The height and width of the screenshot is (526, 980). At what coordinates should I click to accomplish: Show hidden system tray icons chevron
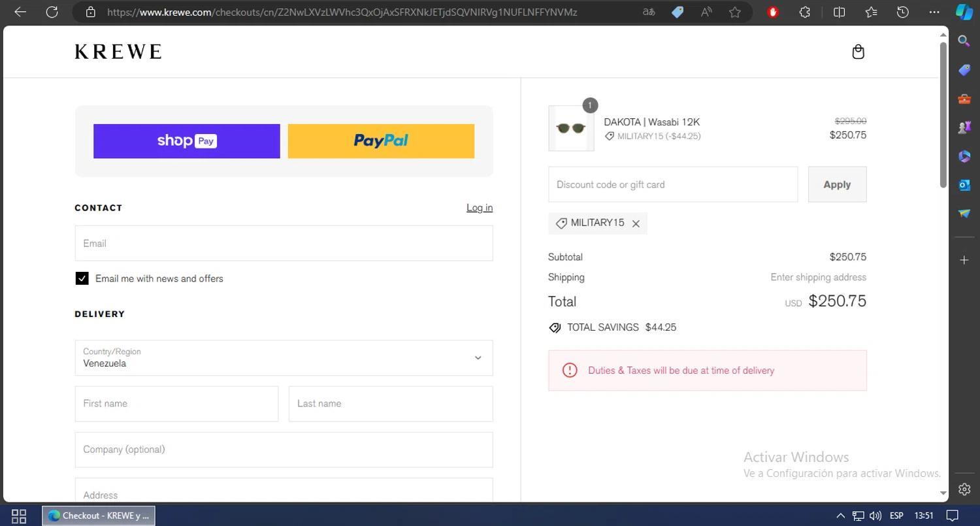click(840, 516)
